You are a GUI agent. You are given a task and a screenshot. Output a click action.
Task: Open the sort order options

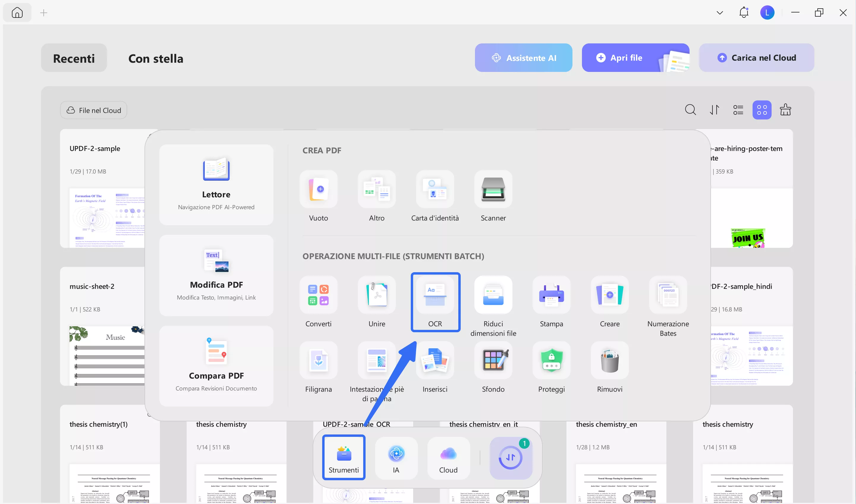pos(714,110)
